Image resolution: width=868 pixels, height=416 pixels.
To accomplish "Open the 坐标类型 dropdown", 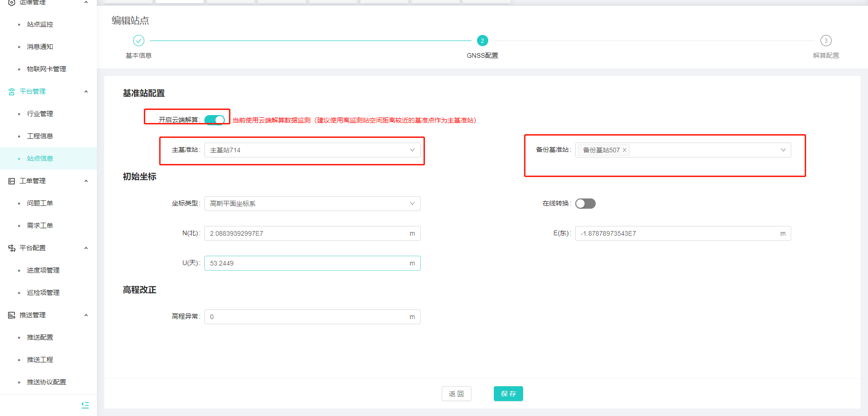I will pyautogui.click(x=312, y=204).
